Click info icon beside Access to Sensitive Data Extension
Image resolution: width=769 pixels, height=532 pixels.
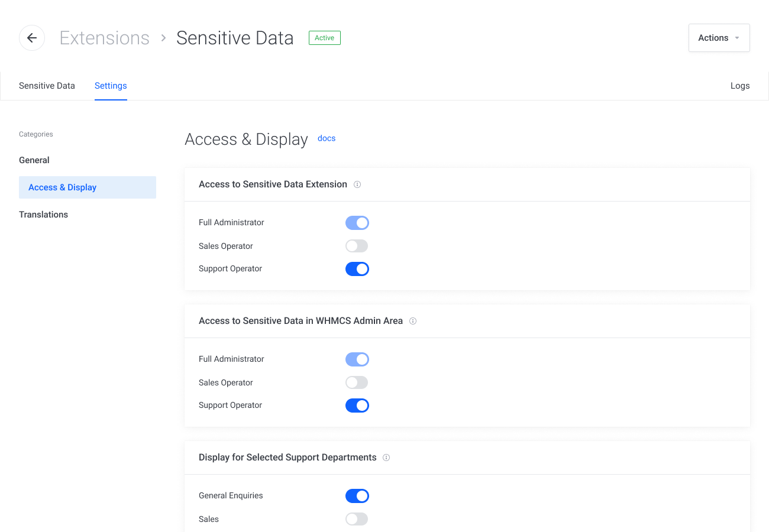pyautogui.click(x=357, y=184)
